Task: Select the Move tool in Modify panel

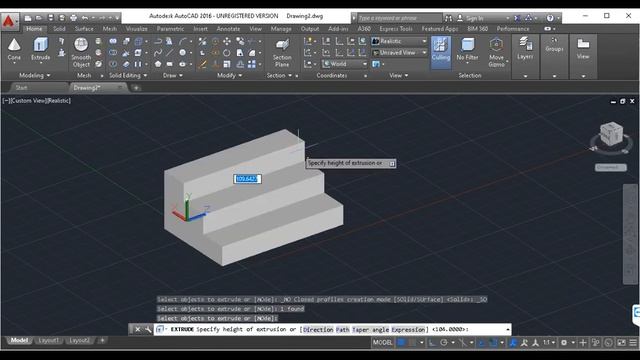Action: [227, 41]
